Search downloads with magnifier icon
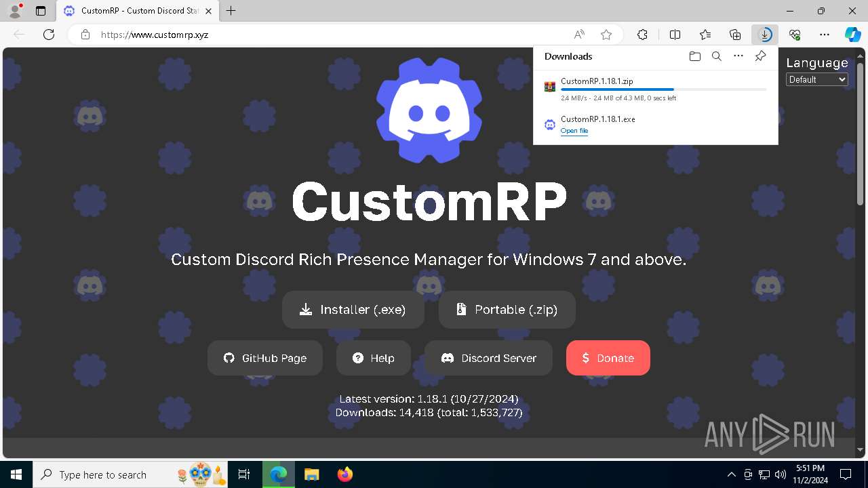 (x=716, y=56)
